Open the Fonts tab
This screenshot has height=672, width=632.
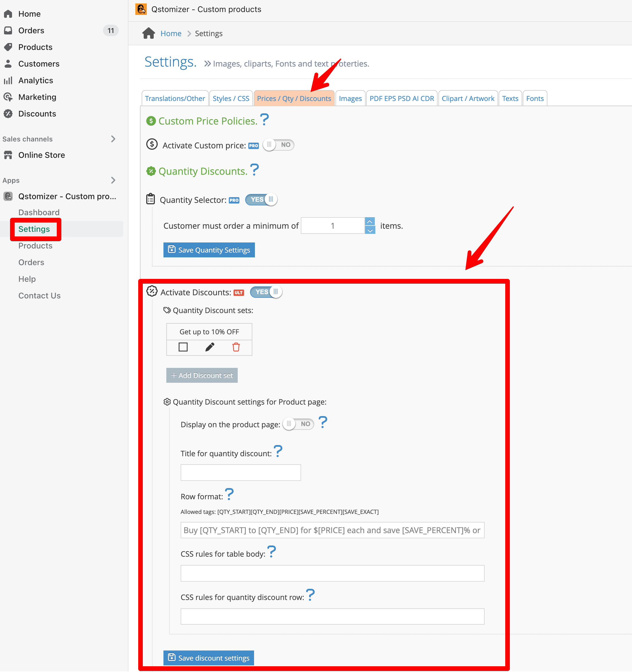pos(535,98)
